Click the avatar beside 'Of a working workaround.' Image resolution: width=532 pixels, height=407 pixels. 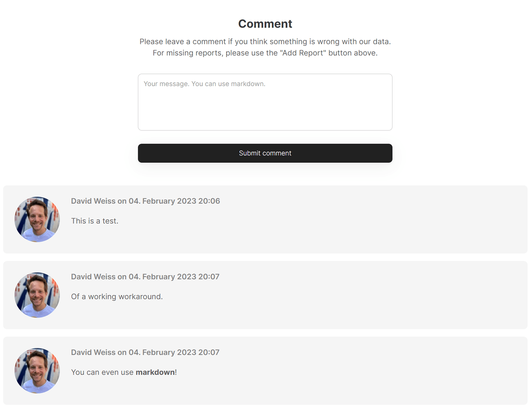[37, 295]
